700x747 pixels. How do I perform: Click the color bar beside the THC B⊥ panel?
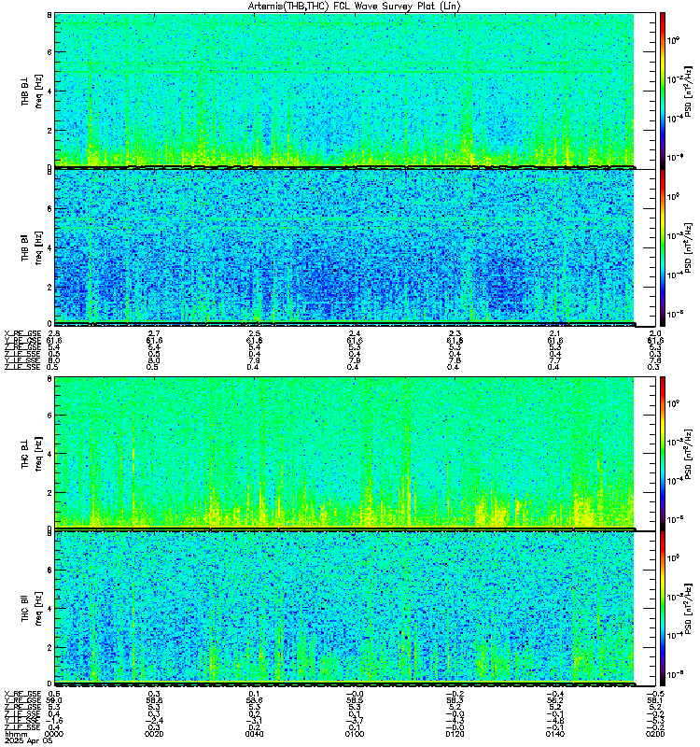coord(663,454)
